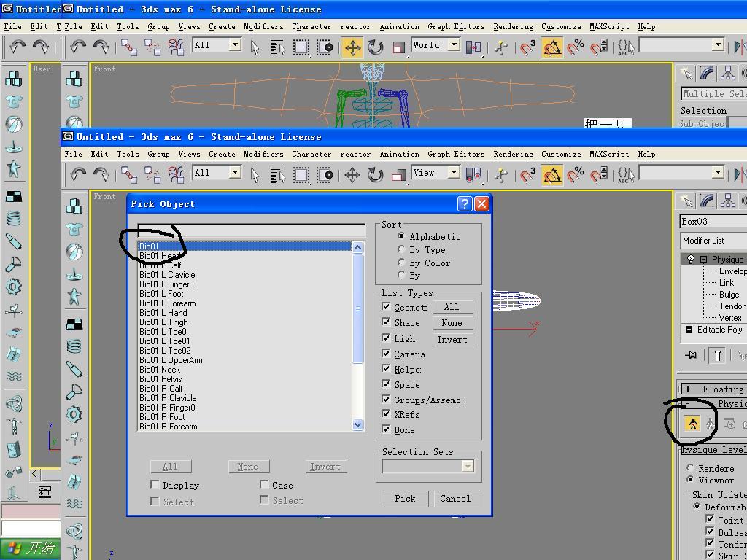Toggle 3D Snap in the frontmost window toolbar

click(x=528, y=175)
